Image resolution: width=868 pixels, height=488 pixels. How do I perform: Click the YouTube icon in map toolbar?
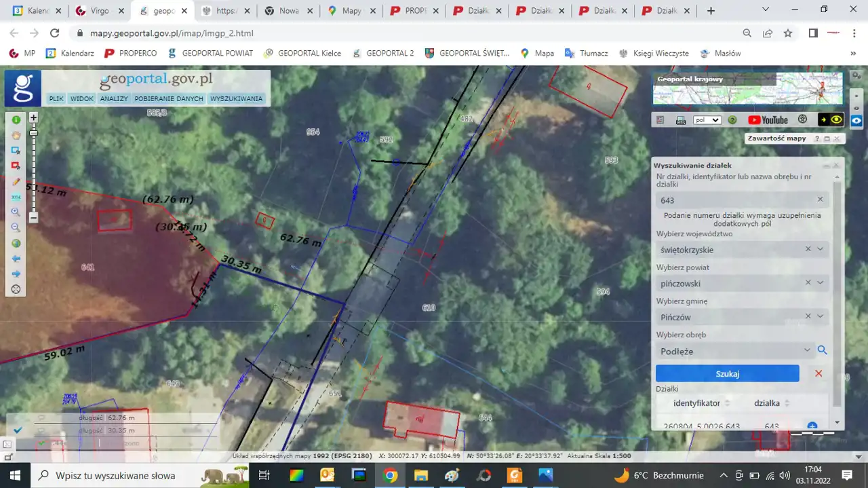pyautogui.click(x=768, y=120)
